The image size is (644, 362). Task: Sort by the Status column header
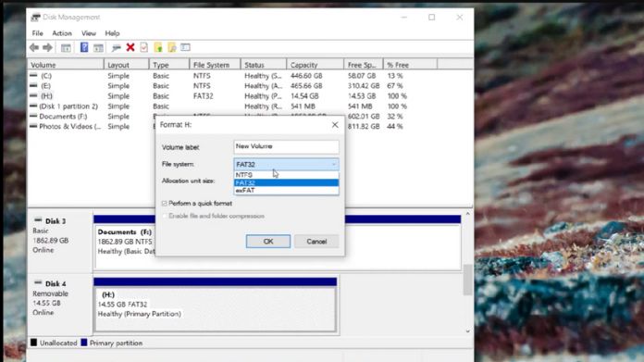(x=264, y=65)
